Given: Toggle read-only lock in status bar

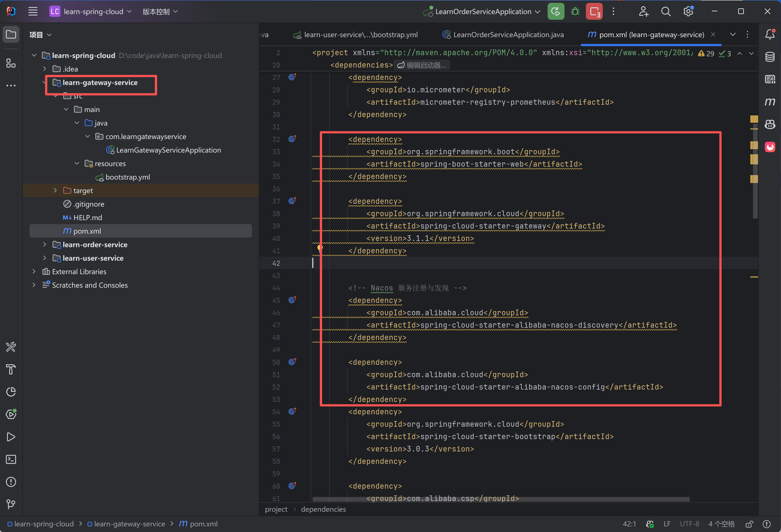Looking at the screenshot, I should click(749, 524).
